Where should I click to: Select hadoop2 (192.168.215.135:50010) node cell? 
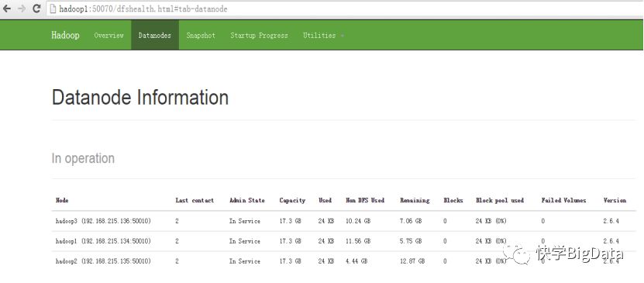click(x=103, y=261)
